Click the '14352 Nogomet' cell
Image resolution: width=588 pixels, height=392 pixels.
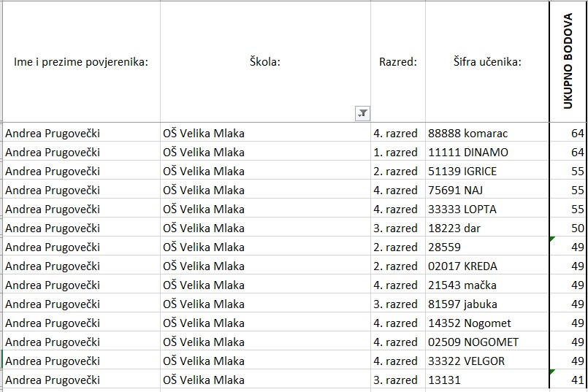(487, 323)
